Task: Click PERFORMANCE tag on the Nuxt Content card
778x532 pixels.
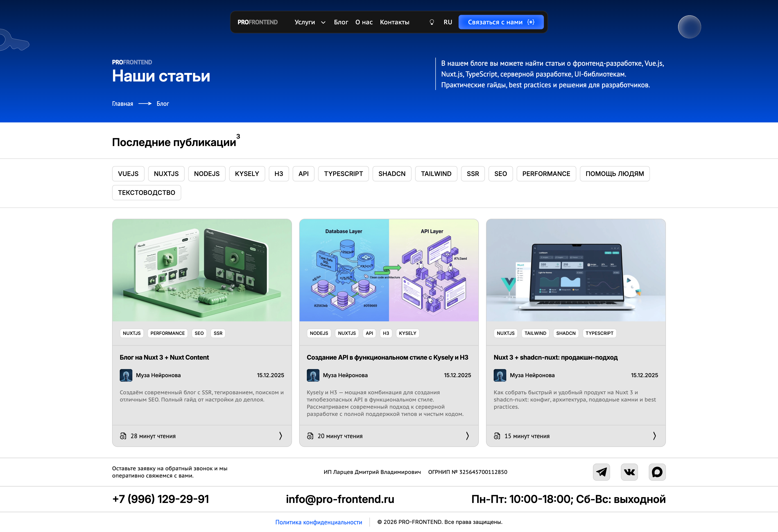Action: [167, 333]
